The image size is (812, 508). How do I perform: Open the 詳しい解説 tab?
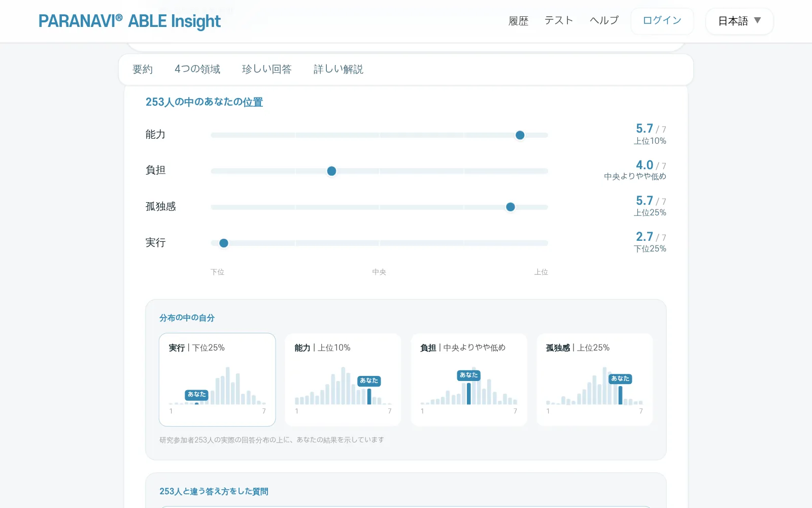[x=339, y=69]
